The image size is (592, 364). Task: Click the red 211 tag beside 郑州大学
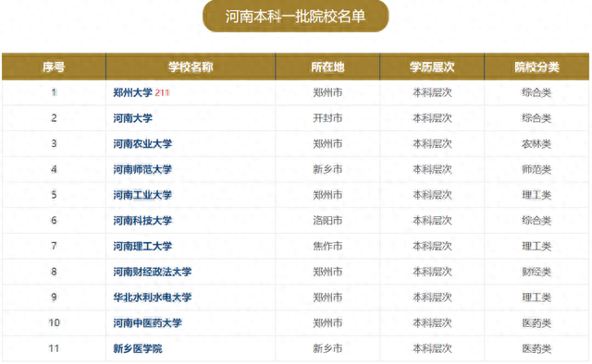tap(162, 92)
